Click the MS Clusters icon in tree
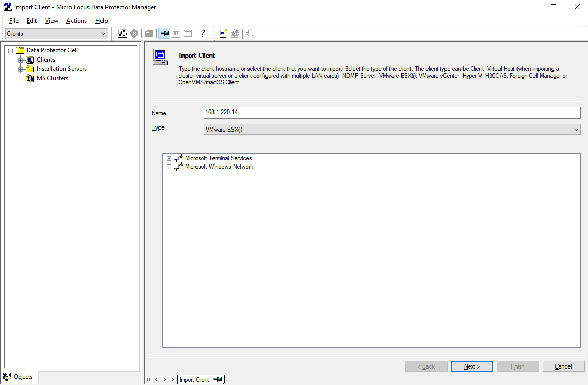 tap(30, 78)
